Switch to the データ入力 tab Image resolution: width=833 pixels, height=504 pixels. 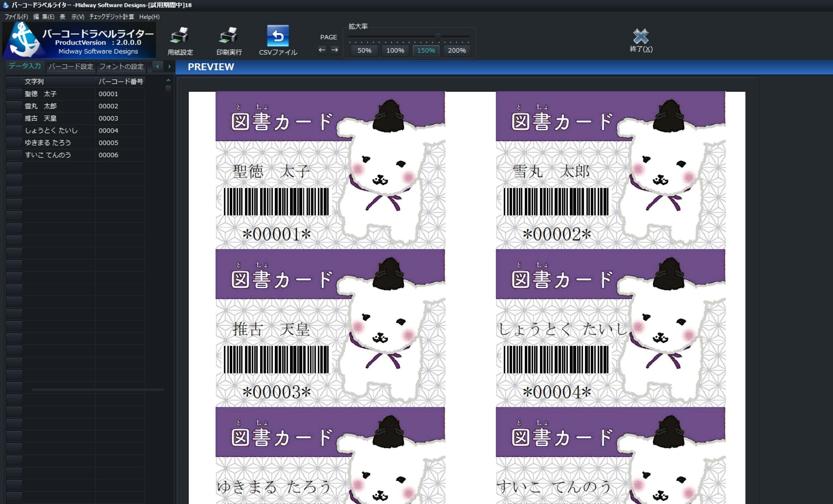25,66
